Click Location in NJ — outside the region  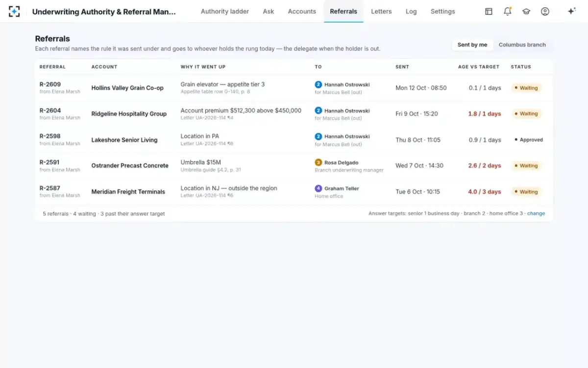(x=229, y=188)
